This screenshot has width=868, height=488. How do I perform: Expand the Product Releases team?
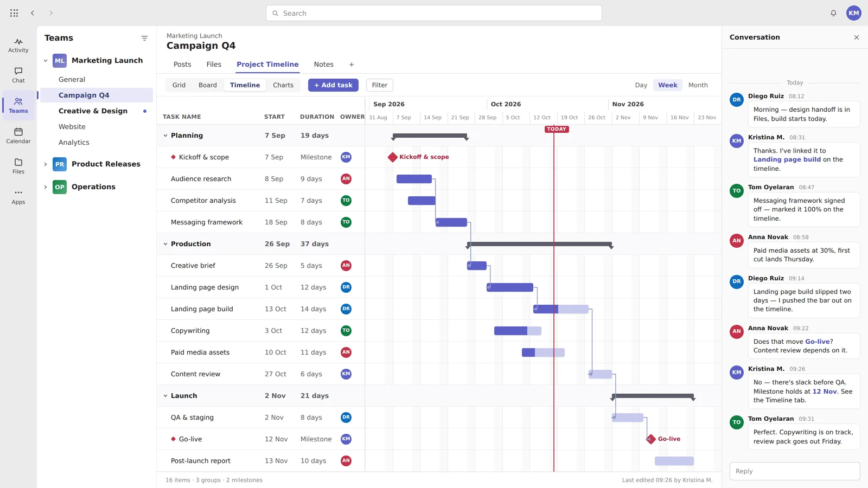(x=46, y=164)
